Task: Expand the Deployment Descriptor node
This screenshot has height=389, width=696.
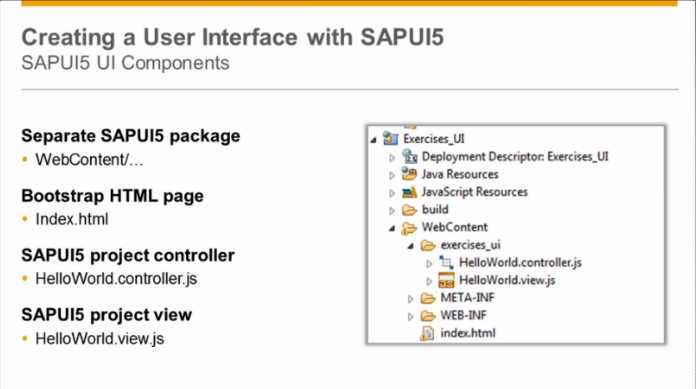Action: click(x=392, y=158)
